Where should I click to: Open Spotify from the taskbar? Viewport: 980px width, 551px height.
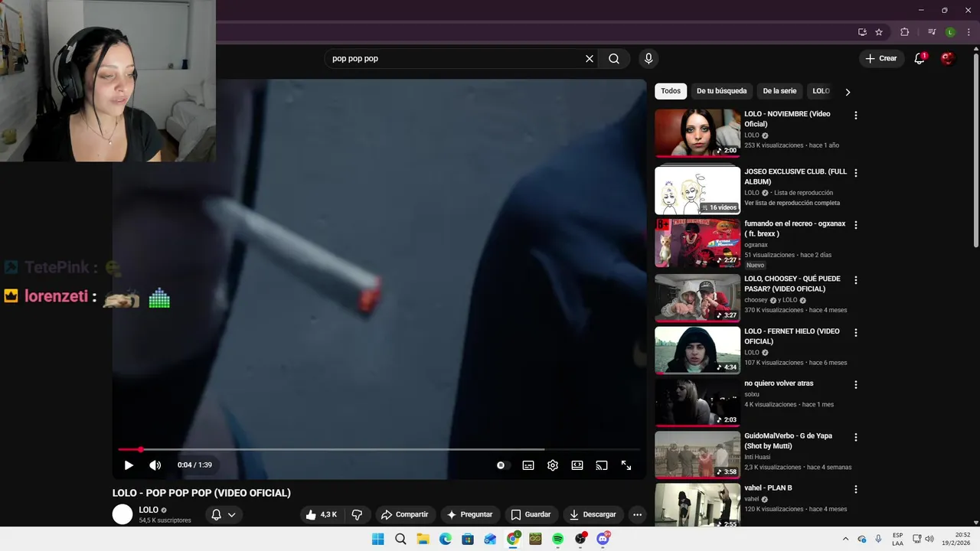(x=557, y=539)
